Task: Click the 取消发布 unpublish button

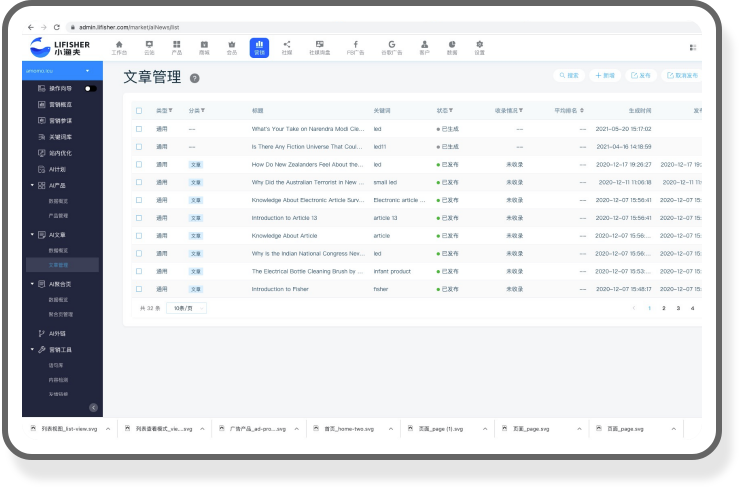Action: point(682,75)
